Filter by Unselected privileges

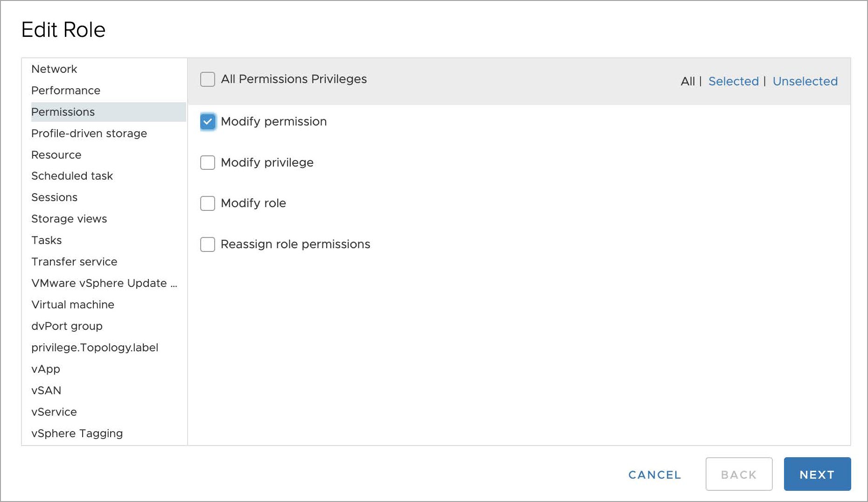click(x=805, y=81)
